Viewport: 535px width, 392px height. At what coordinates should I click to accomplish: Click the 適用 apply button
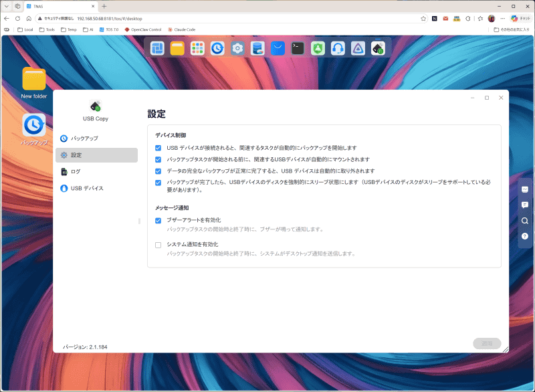click(487, 344)
